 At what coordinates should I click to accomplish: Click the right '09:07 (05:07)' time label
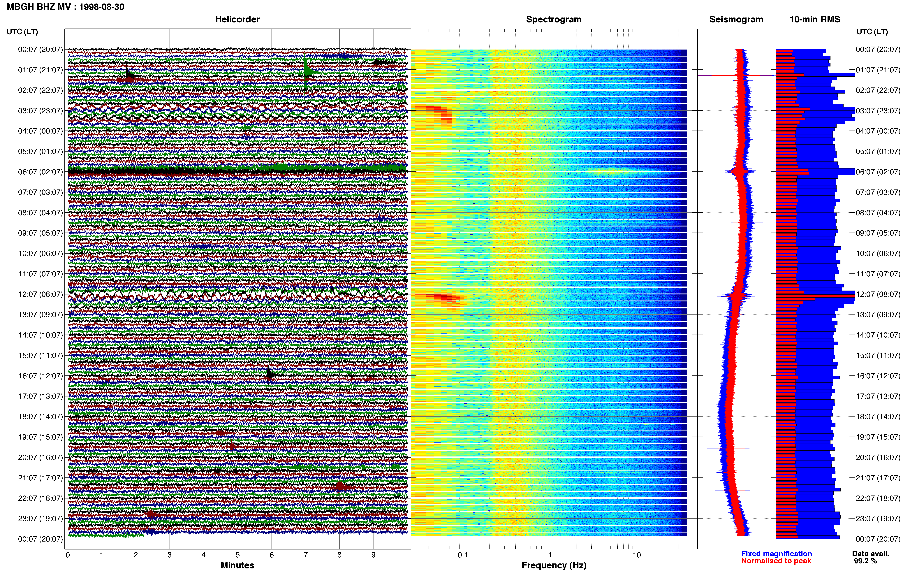pyautogui.click(x=878, y=233)
